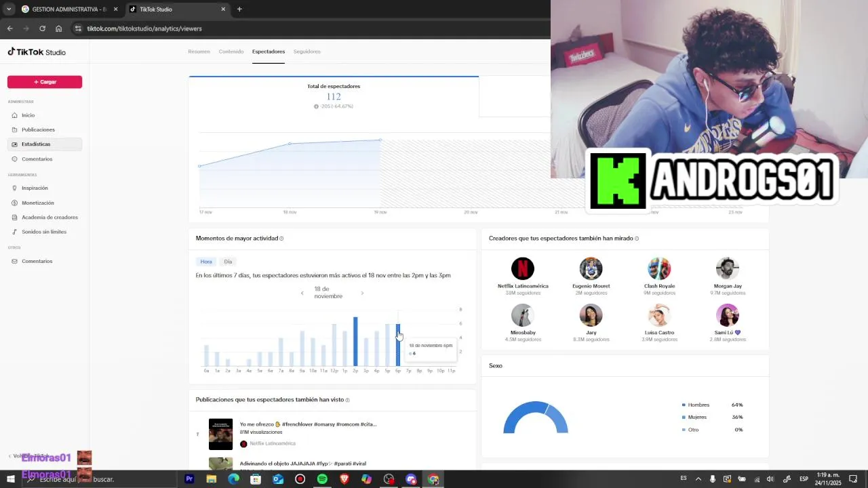The height and width of the screenshot is (488, 868).
Task: Go to browser home page button
Action: tap(59, 28)
